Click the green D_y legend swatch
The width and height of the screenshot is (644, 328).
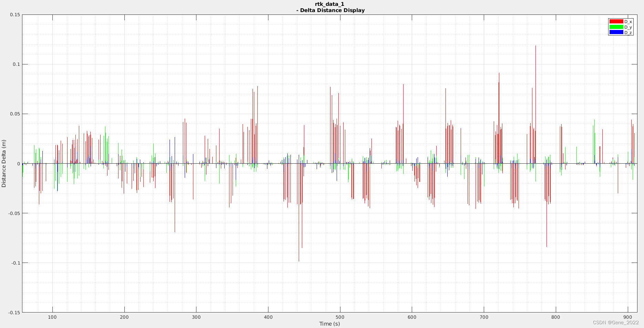pyautogui.click(x=616, y=27)
